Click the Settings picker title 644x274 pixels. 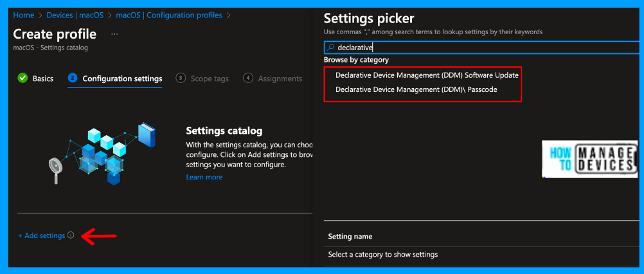369,18
